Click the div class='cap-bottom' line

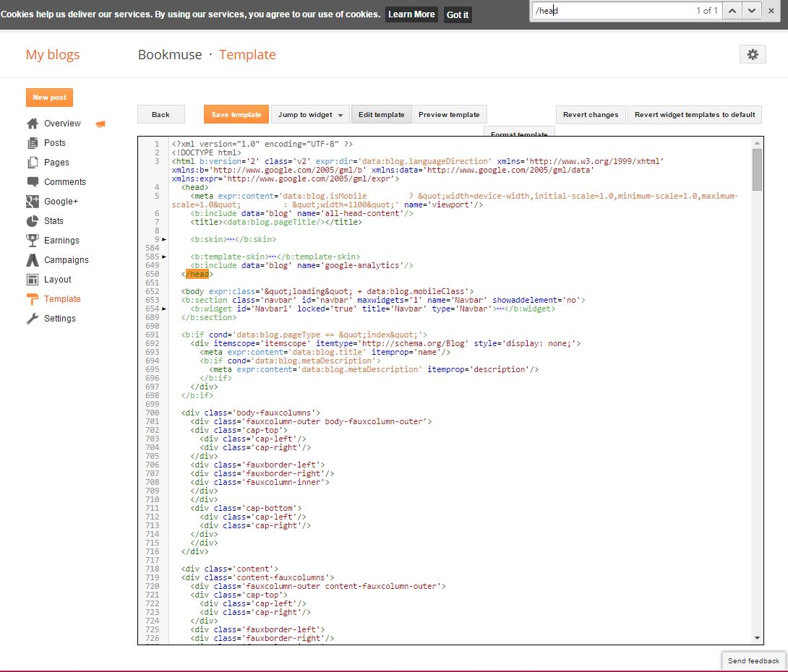click(x=246, y=508)
